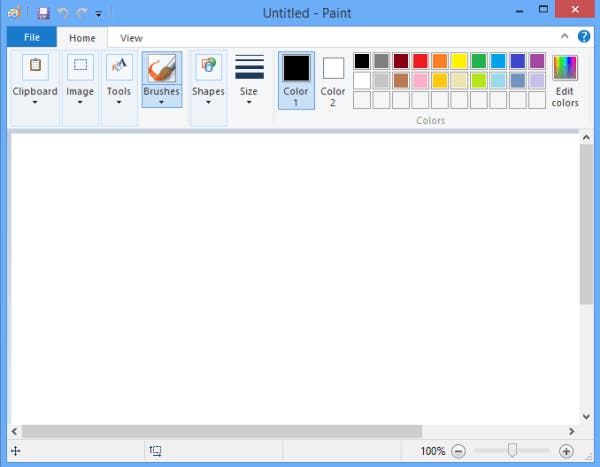Pick the gold color swatch
The width and height of the screenshot is (600, 467).
point(440,81)
